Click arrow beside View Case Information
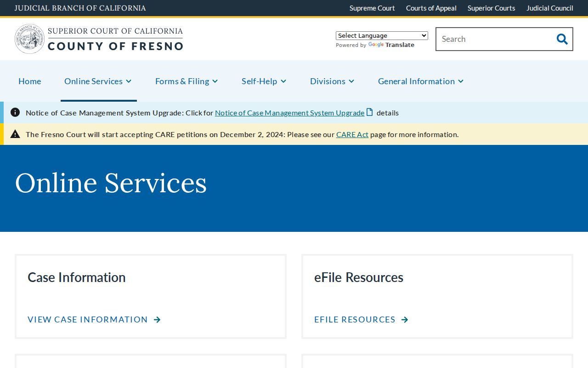This screenshot has height=368, width=588. pos(157,320)
